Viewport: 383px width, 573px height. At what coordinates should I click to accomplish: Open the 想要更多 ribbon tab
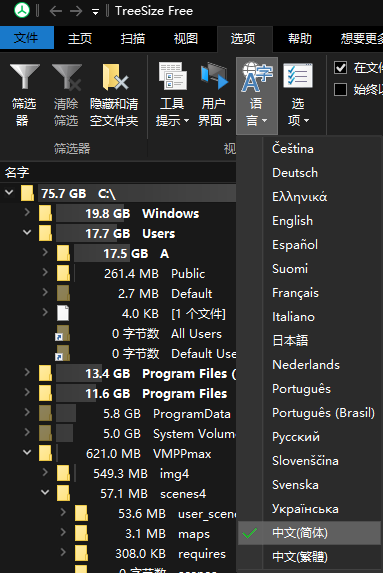point(361,38)
